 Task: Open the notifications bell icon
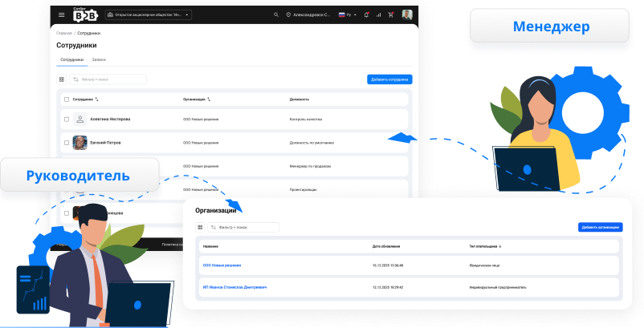click(x=366, y=14)
